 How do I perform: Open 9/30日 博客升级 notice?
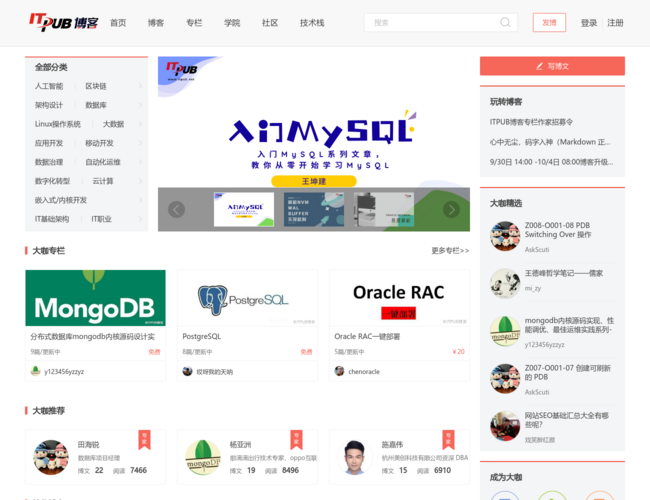551,162
